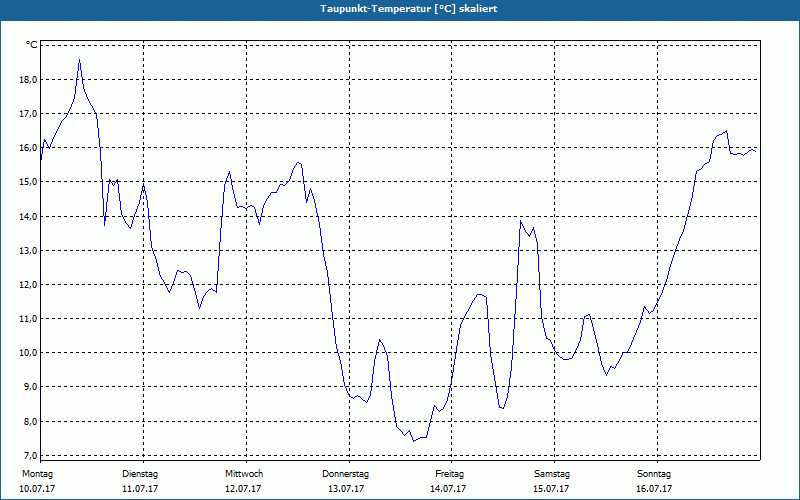The image size is (800, 500).
Task: Click the Monday peak above 18 °C
Action: click(x=79, y=60)
